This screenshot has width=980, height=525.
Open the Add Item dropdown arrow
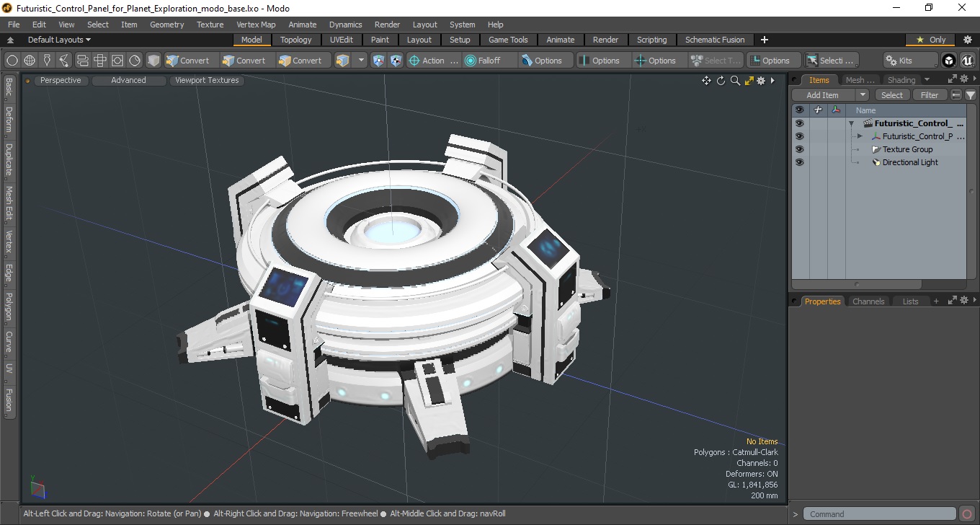pyautogui.click(x=863, y=95)
